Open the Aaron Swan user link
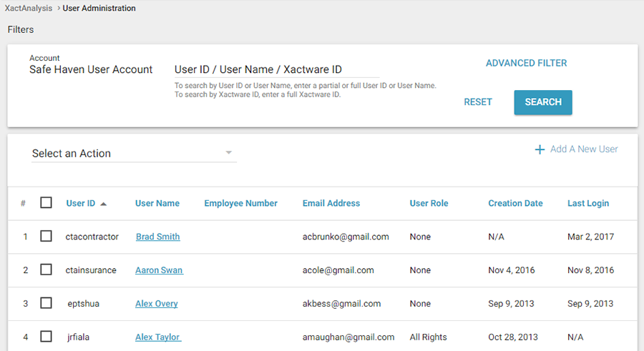644x351 pixels. coord(159,270)
